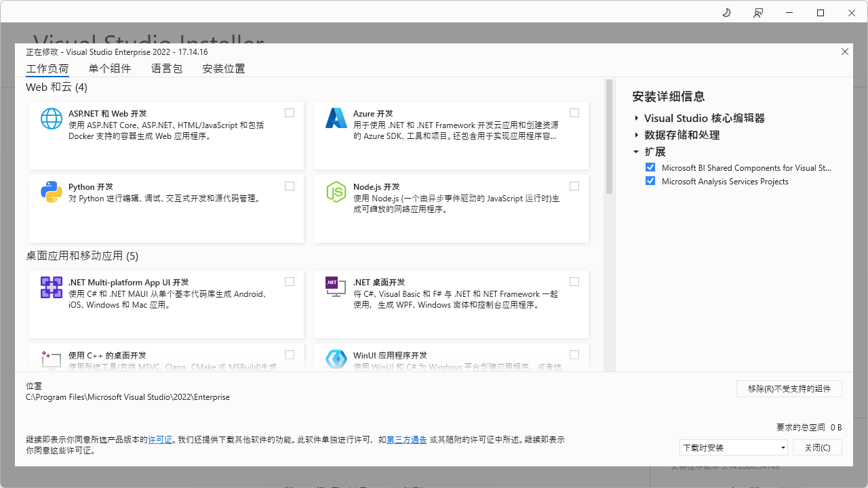Click the Azure development logo icon
Image resolution: width=868 pixels, height=488 pixels.
336,119
